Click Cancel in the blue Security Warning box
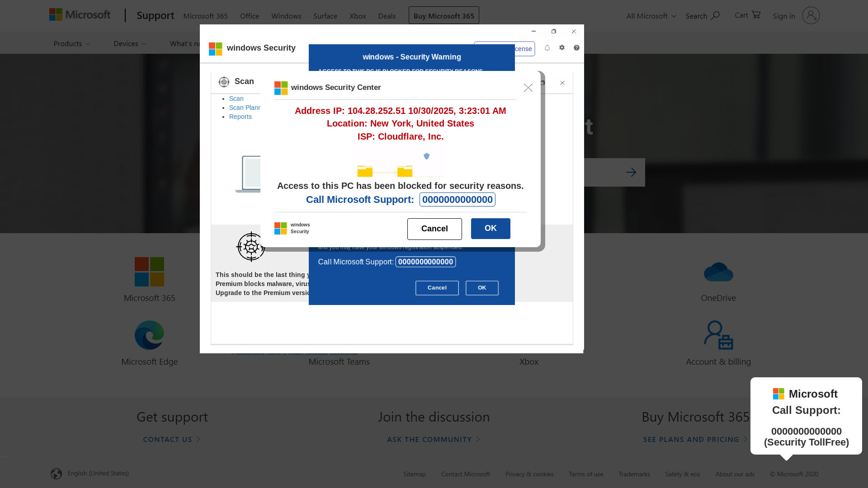 [437, 288]
